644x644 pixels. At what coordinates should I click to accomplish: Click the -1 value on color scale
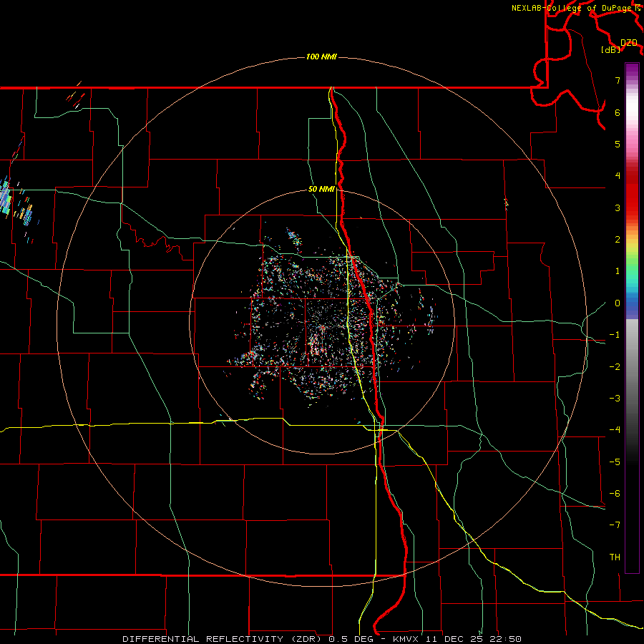(615, 335)
